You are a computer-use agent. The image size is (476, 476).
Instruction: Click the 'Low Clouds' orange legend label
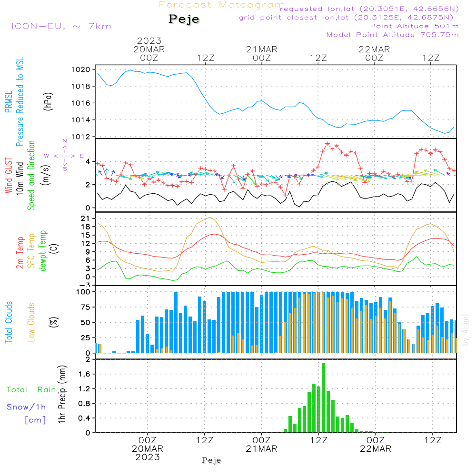point(31,322)
